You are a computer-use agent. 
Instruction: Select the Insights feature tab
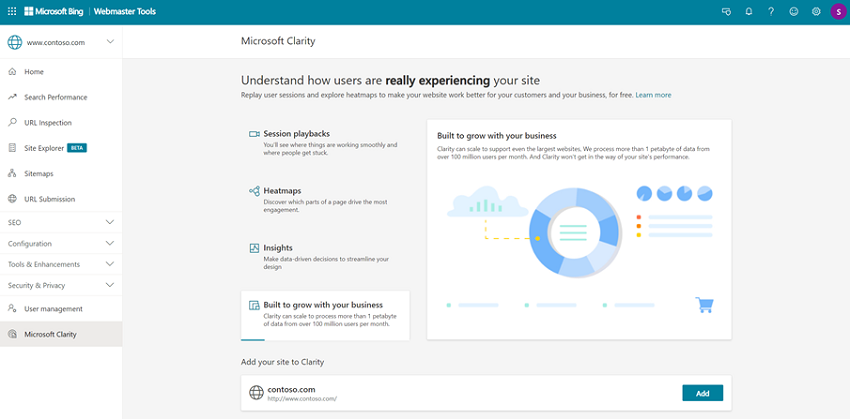point(325,257)
